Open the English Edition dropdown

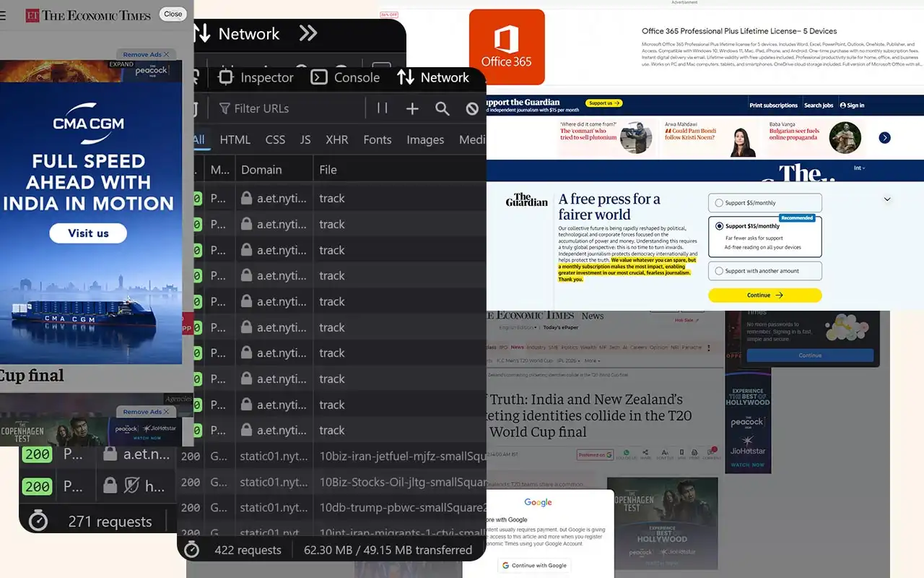pyautogui.click(x=516, y=328)
